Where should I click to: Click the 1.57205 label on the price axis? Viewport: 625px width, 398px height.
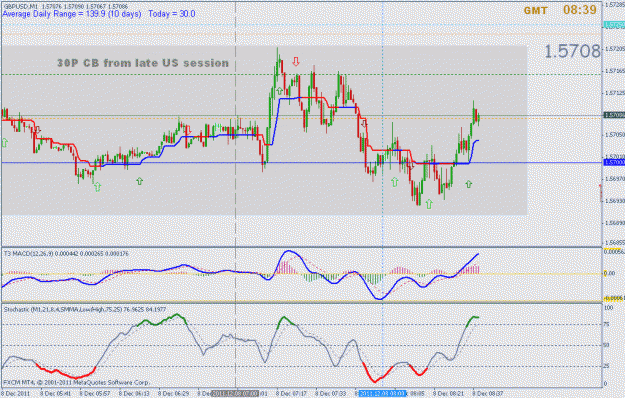614,49
